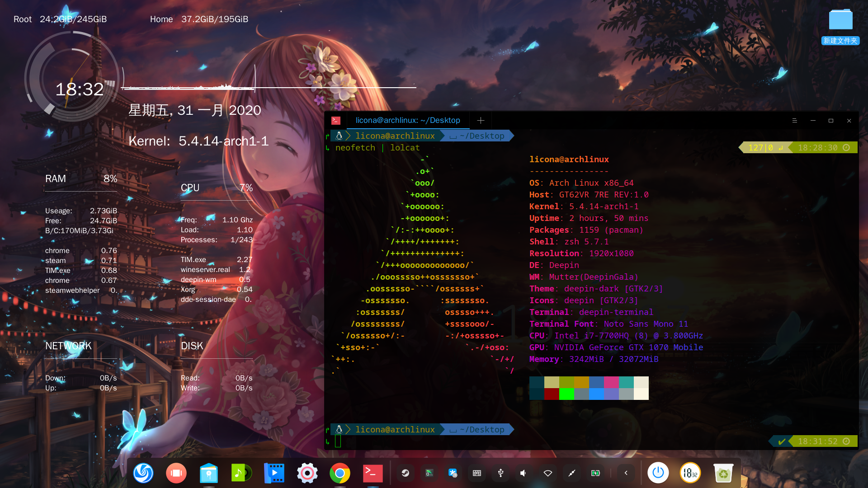Screen dimensions: 868x488
Task: Toggle the sound volume tray icon
Action: click(524, 473)
